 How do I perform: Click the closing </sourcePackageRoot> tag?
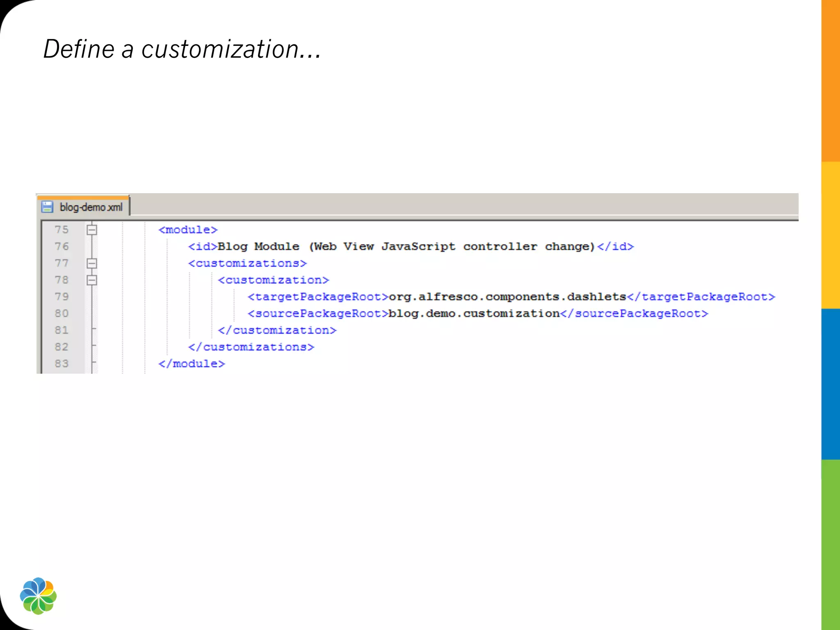(634, 314)
